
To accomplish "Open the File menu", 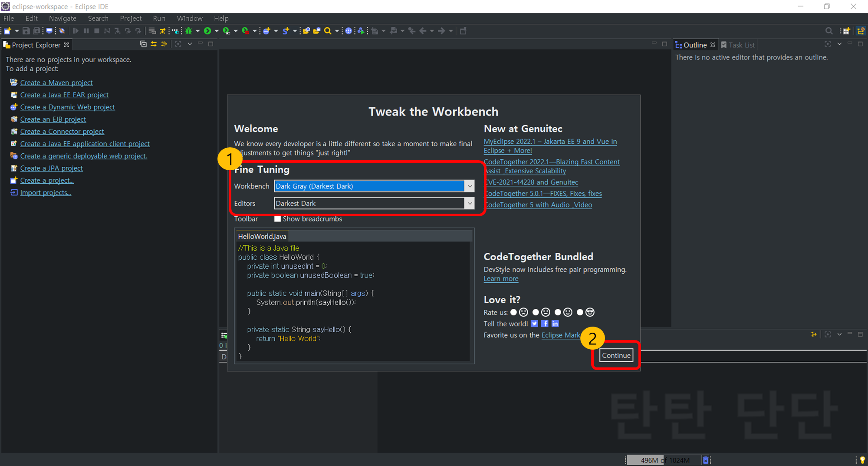I will 9,18.
